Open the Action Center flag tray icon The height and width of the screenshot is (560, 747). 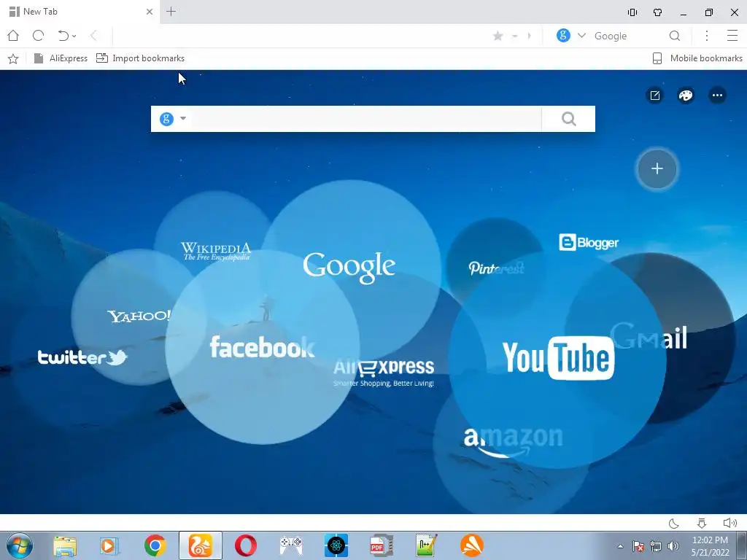638,546
